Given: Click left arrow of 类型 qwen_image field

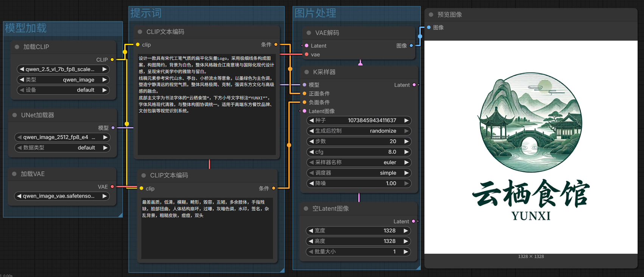Looking at the screenshot, I should pyautogui.click(x=22, y=80).
